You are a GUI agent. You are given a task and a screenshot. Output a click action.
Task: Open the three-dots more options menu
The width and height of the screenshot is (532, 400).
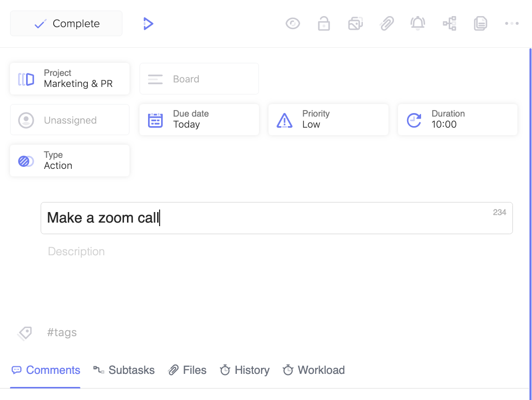point(511,24)
